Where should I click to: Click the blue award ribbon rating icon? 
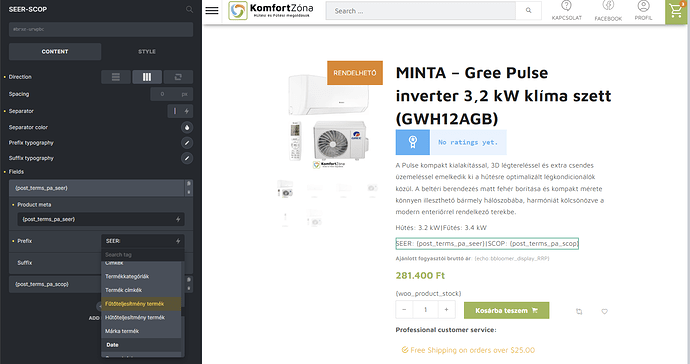click(x=413, y=142)
